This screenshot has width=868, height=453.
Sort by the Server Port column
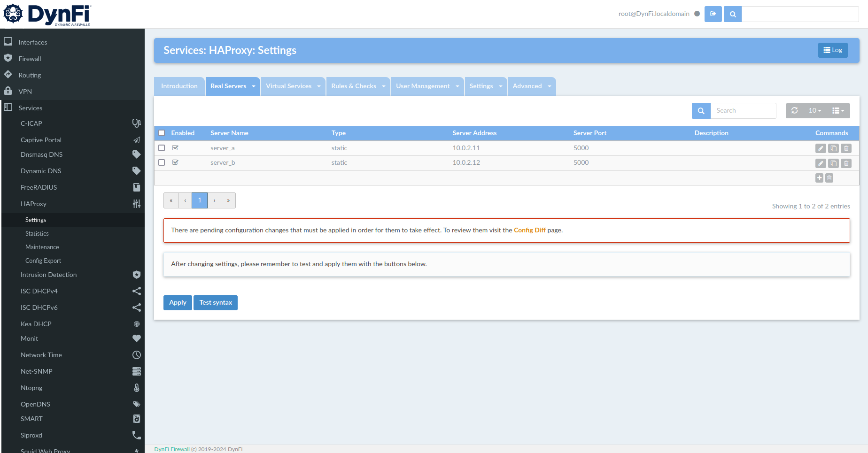coord(590,133)
